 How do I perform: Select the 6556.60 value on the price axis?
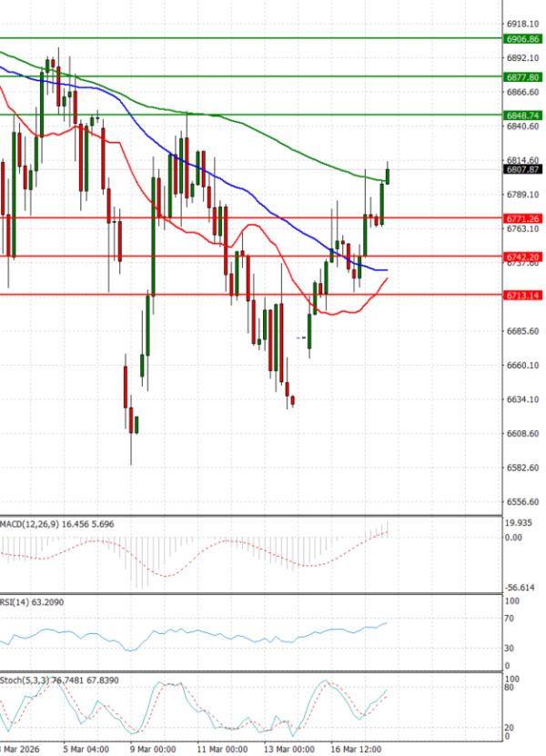click(x=522, y=501)
